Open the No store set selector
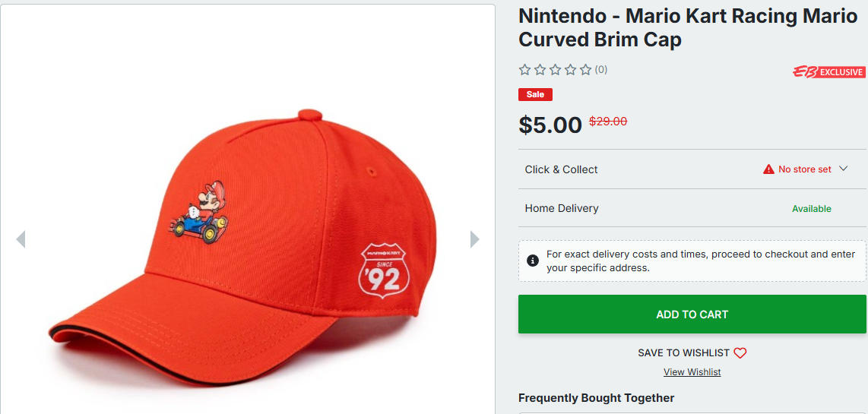Screen dimensions: 868x414 point(804,169)
